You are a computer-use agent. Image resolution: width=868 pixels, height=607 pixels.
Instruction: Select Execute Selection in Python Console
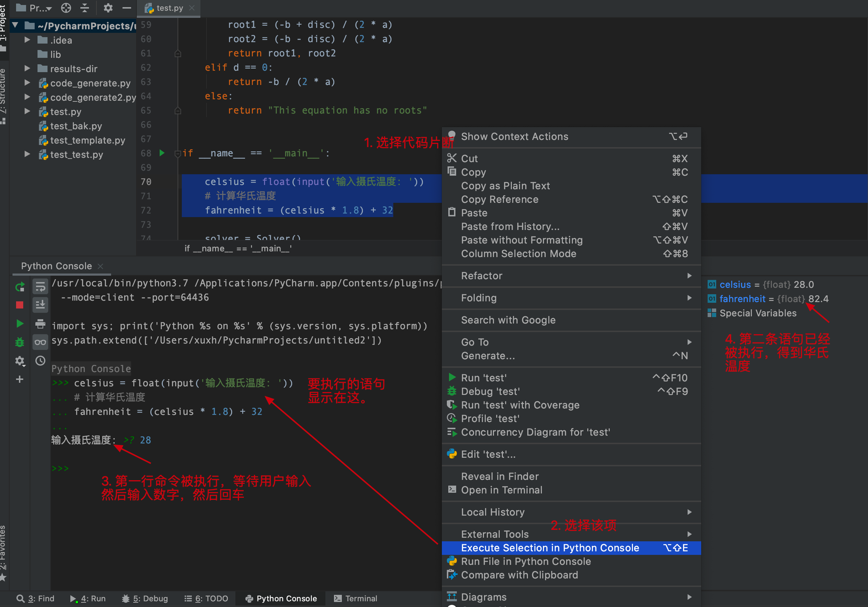[571, 548]
